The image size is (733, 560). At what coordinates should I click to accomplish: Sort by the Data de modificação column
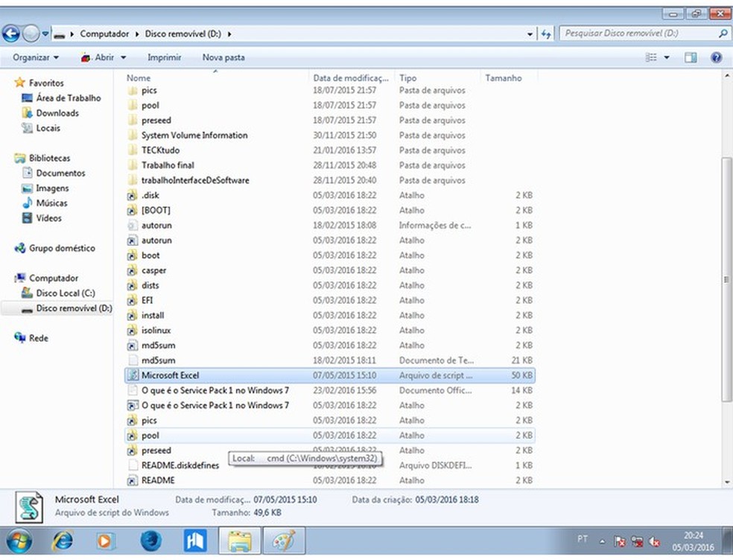[350, 77]
